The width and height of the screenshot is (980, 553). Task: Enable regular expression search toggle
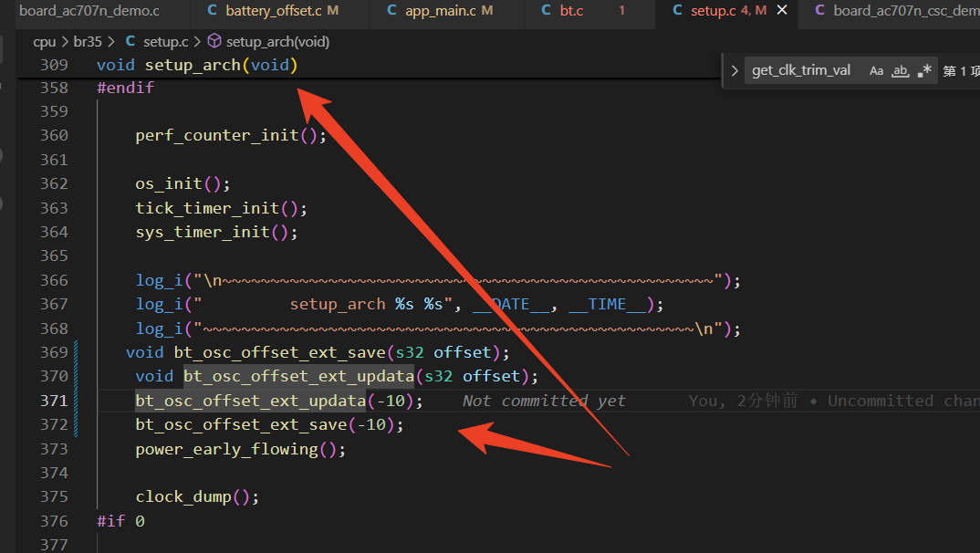[924, 70]
